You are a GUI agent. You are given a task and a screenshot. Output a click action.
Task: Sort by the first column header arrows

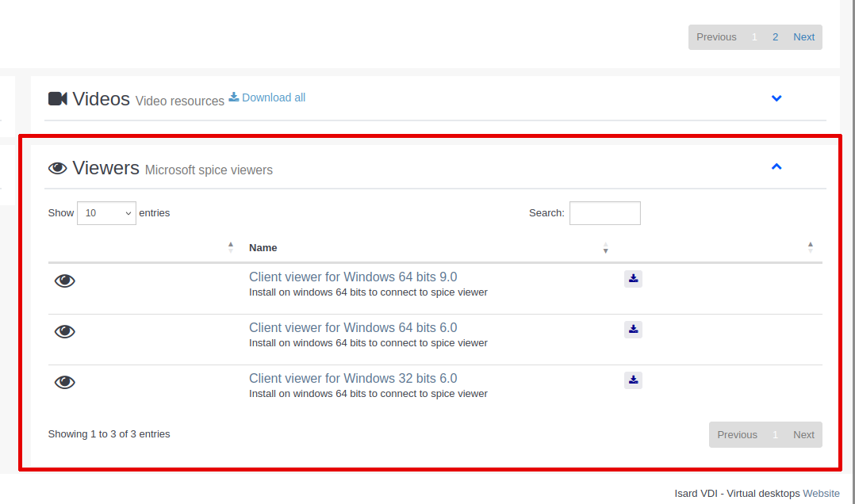click(x=231, y=247)
